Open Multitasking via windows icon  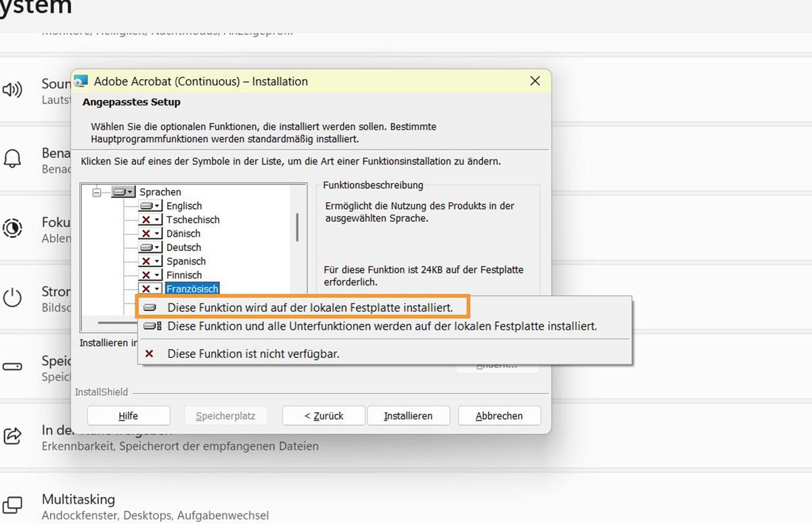click(12, 505)
